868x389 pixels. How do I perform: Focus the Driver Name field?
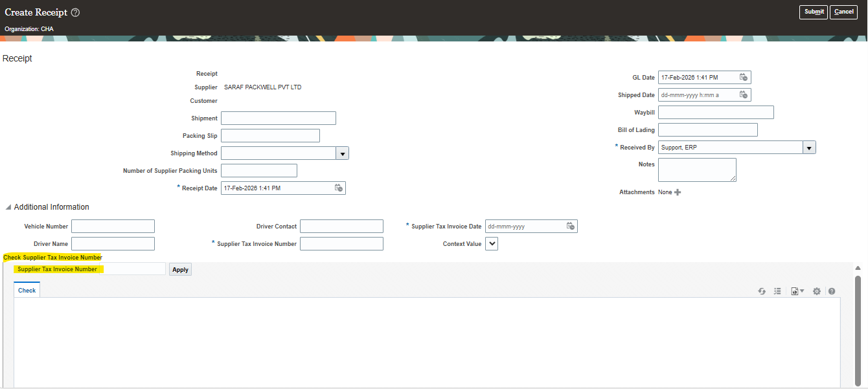click(x=113, y=243)
